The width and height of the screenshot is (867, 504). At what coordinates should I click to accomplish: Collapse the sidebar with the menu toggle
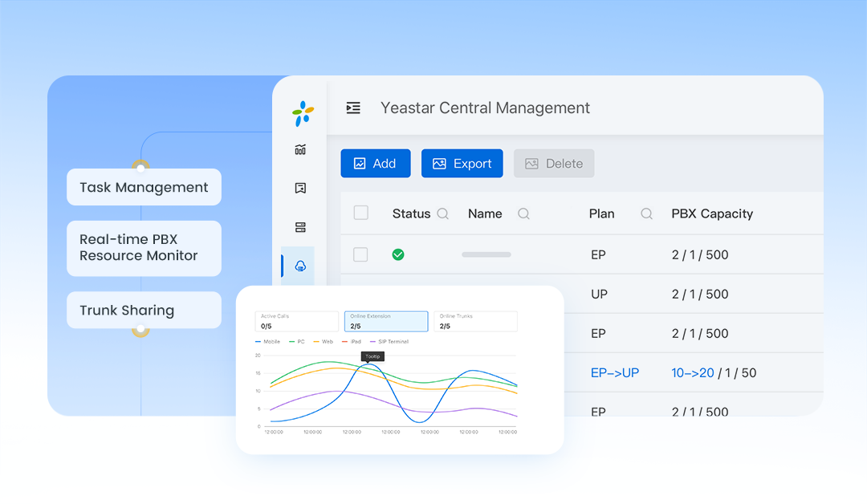point(353,108)
